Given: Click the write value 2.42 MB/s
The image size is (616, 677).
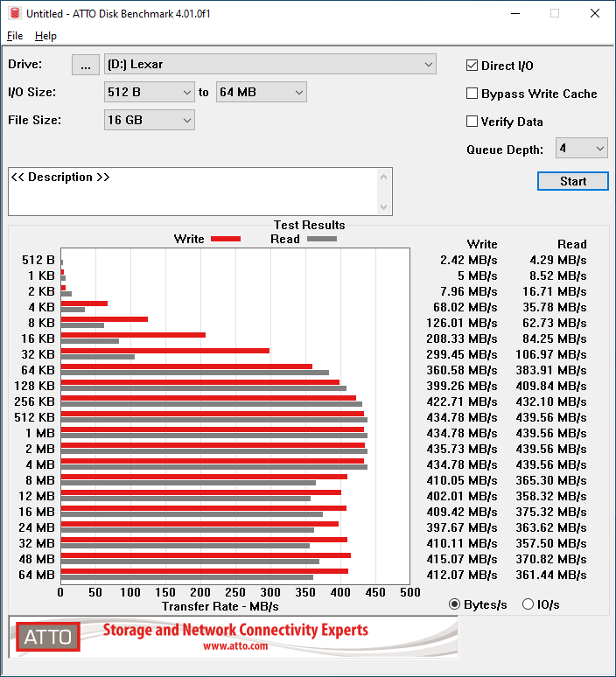Looking at the screenshot, I should pos(469,261).
